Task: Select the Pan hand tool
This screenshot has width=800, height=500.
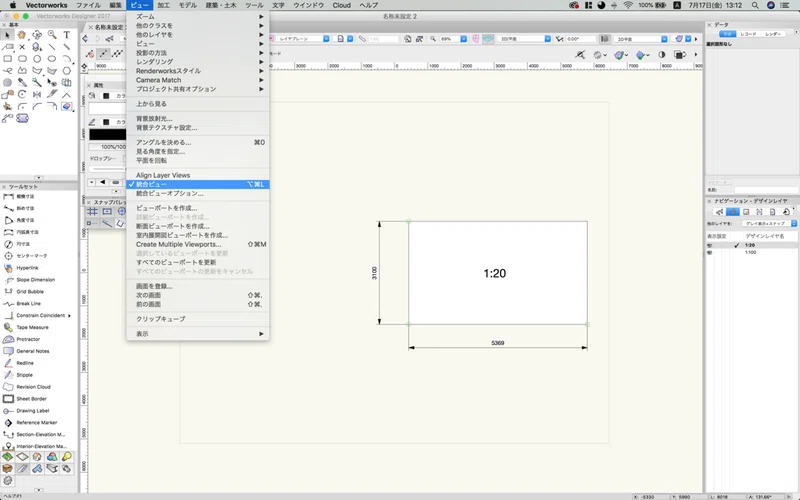Action: tap(21, 35)
